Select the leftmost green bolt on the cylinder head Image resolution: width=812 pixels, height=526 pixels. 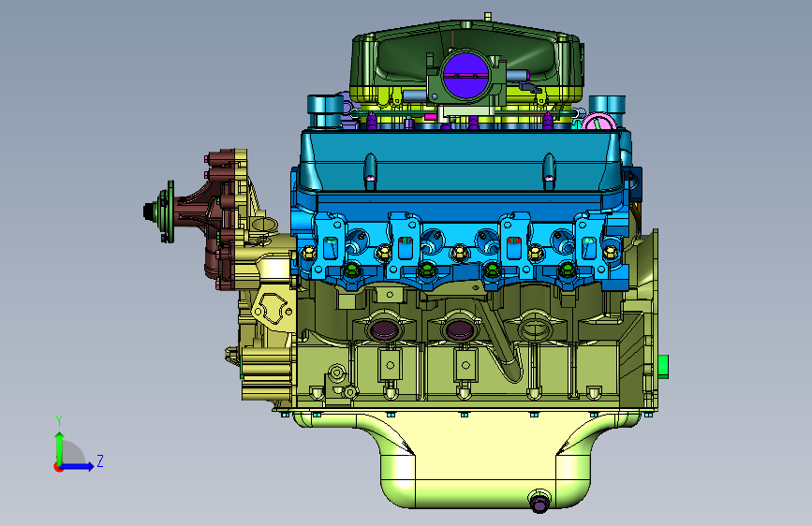click(x=352, y=270)
